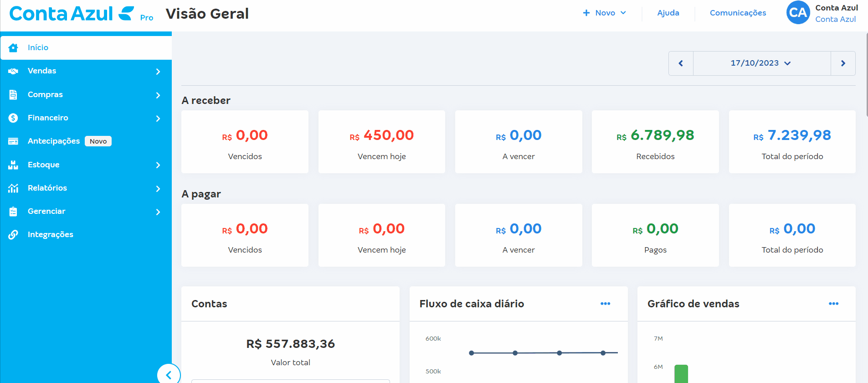
Task: Click the 600k axis label
Action: (433, 339)
